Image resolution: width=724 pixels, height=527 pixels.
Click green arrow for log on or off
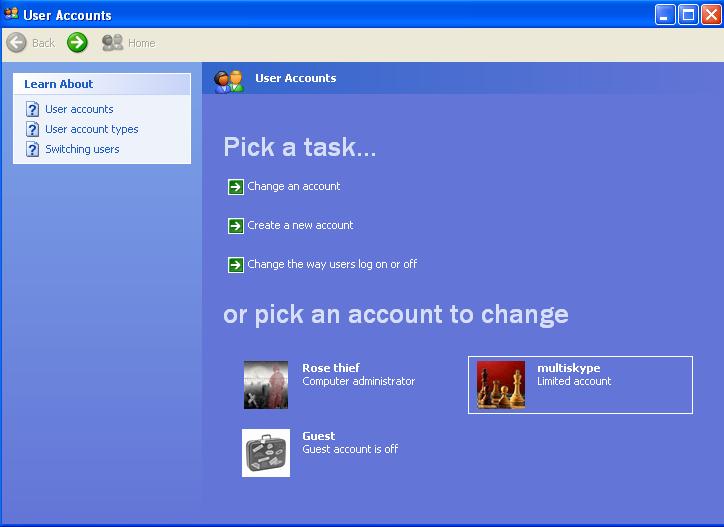[x=235, y=265]
